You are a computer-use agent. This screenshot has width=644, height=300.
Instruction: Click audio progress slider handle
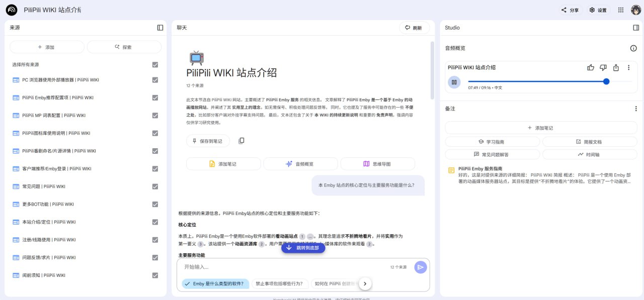click(x=606, y=81)
